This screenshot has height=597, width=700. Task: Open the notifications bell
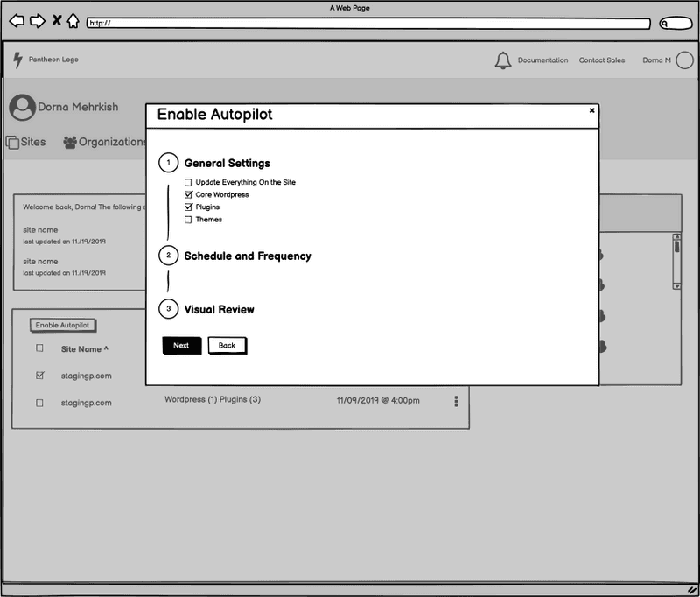502,60
